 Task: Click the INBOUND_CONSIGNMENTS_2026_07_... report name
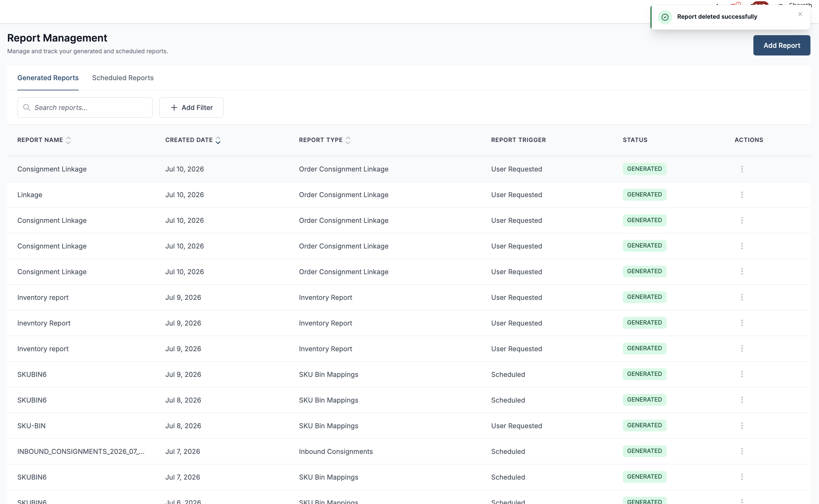click(81, 451)
